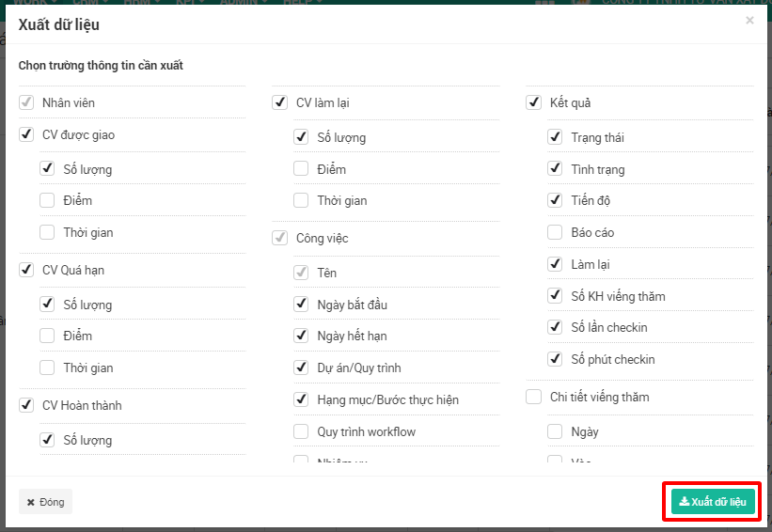The width and height of the screenshot is (772, 532).
Task: Enable Điểm under CV được giao
Action: coord(47,200)
